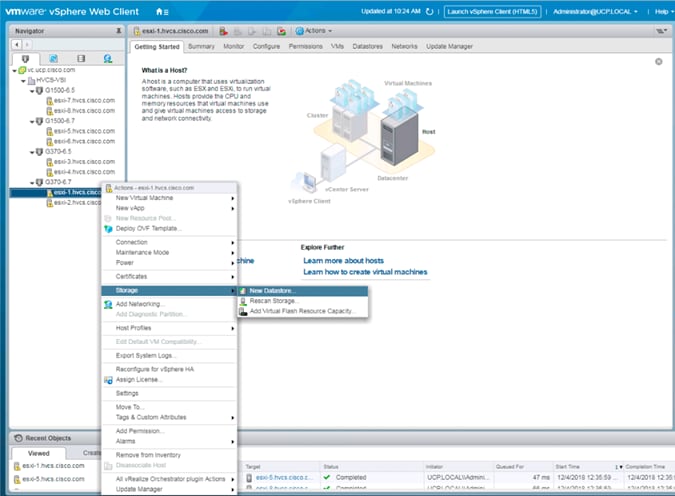Open the Getting Started tab

click(x=157, y=46)
